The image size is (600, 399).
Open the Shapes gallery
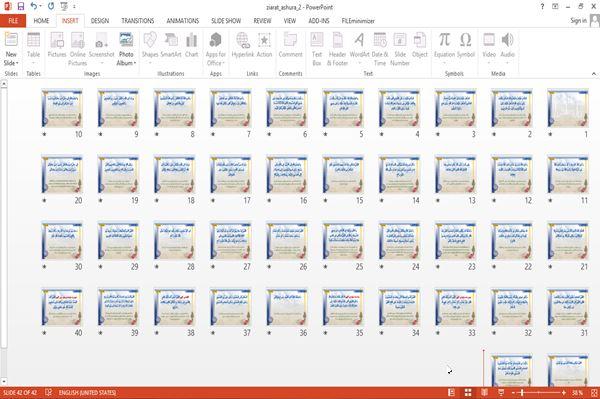point(150,49)
